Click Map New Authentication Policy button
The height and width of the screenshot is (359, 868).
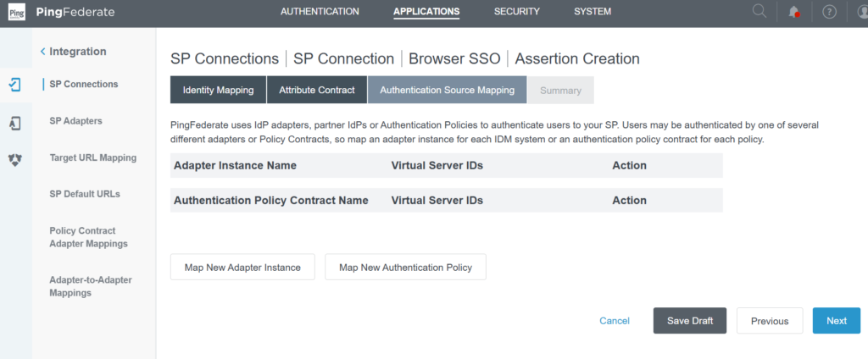(406, 268)
